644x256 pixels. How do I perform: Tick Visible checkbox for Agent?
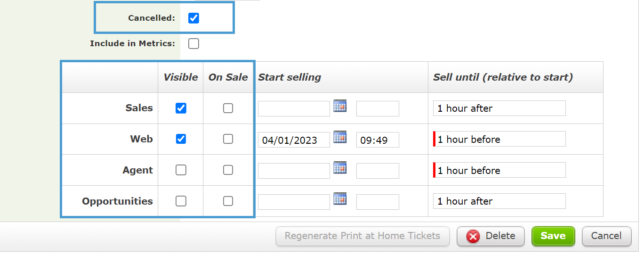pyautogui.click(x=181, y=170)
